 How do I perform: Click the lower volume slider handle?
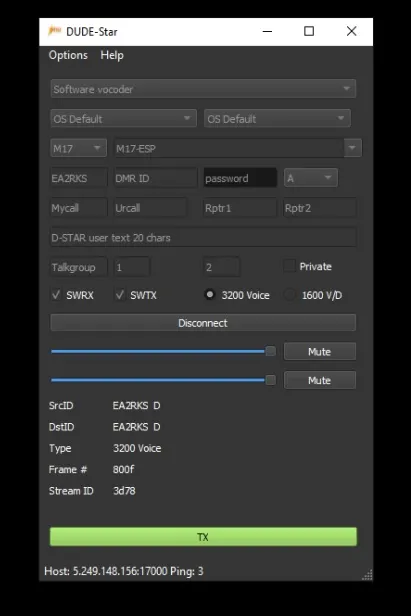pyautogui.click(x=270, y=380)
